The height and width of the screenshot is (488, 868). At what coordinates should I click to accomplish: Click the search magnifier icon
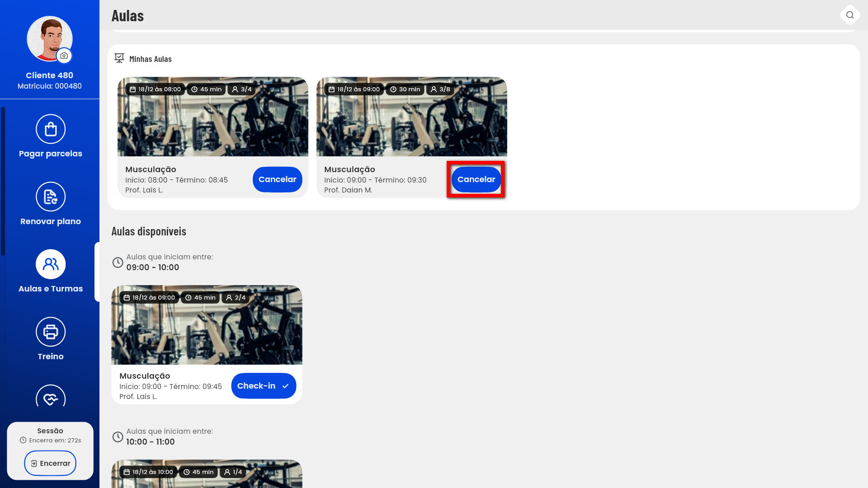pos(850,15)
